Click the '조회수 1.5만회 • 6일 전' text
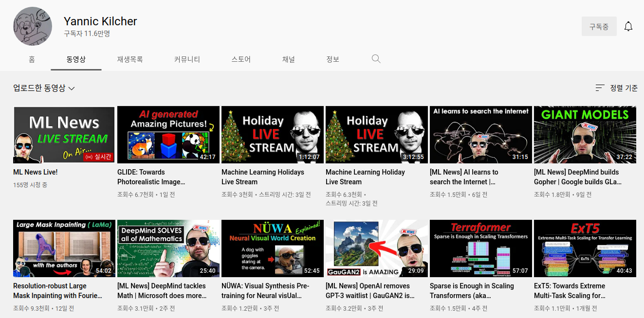 [459, 194]
